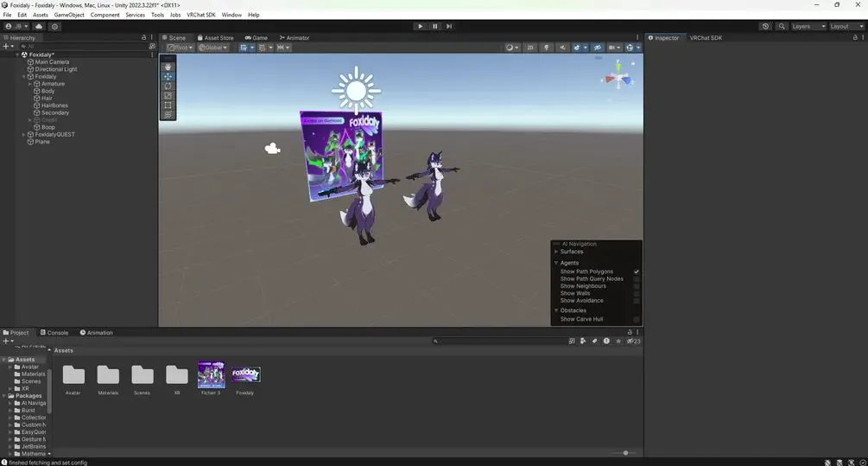
Task: Open the Layers dropdown
Action: (808, 26)
